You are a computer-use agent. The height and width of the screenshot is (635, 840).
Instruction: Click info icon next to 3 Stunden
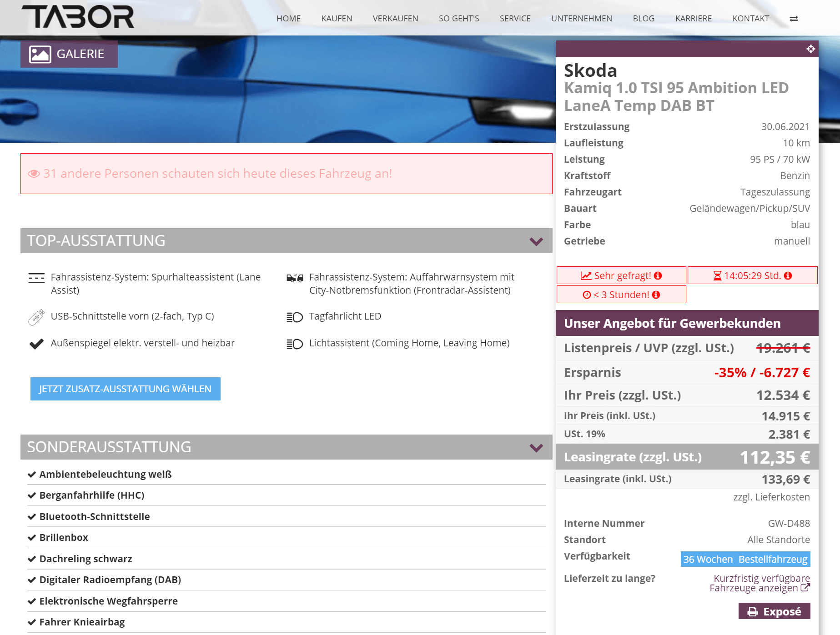[656, 295]
